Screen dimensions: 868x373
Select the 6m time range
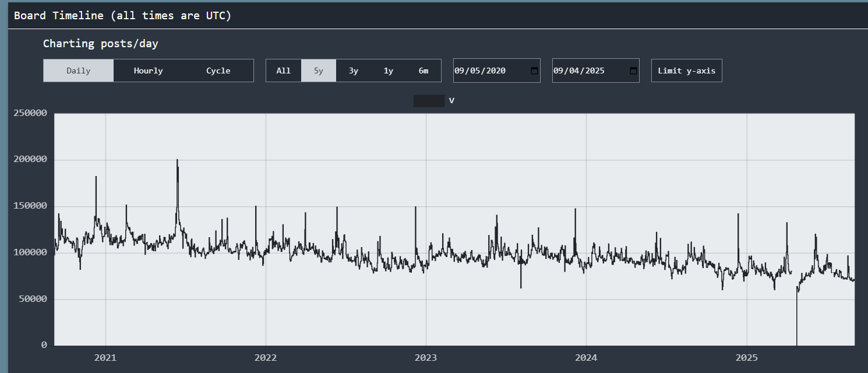coord(424,71)
